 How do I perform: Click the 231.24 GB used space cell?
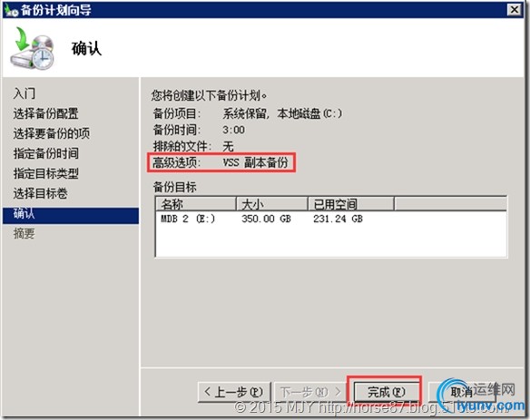tap(338, 219)
